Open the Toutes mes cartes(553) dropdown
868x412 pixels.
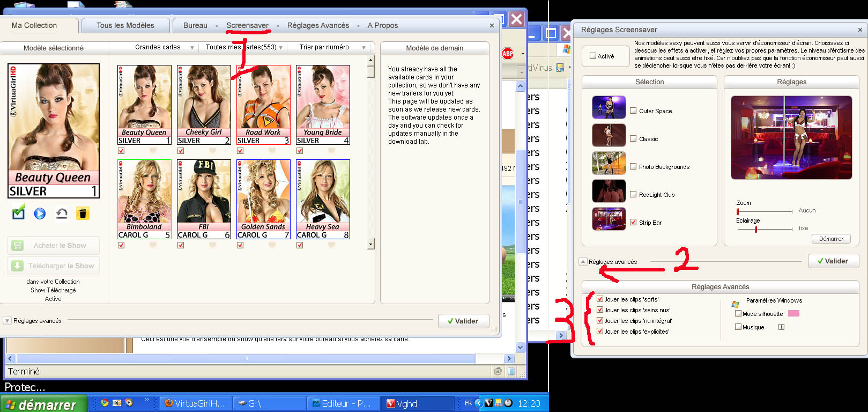coord(243,47)
